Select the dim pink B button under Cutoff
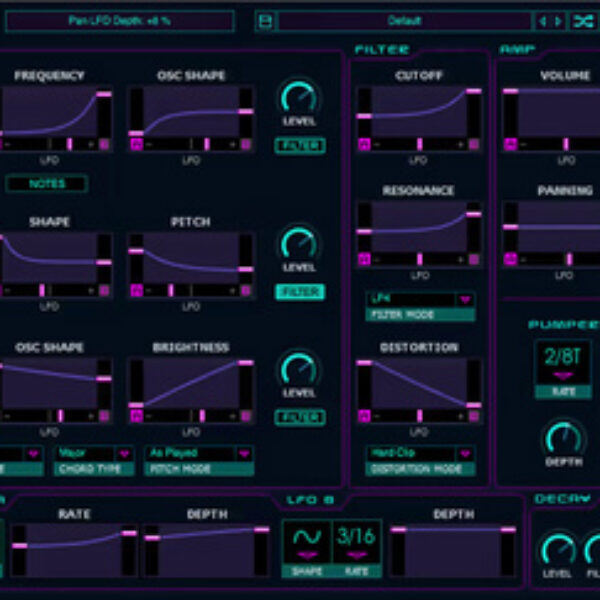 pyautogui.click(x=474, y=144)
